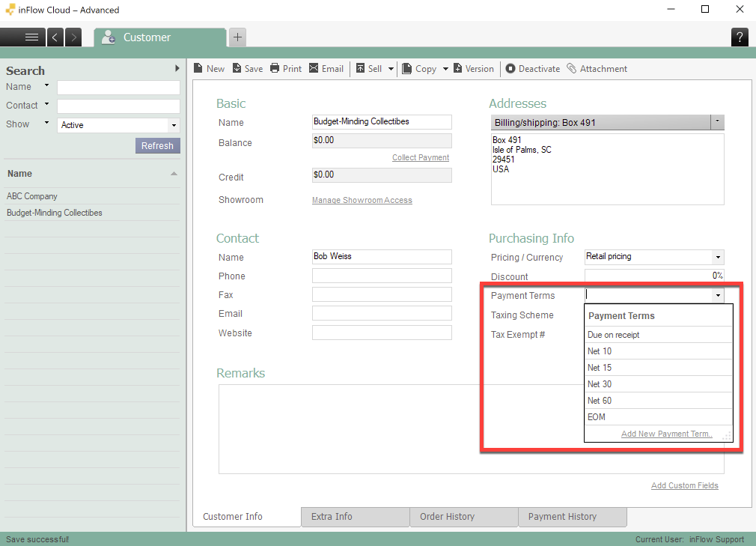Choose Net 10 payment term
Screen dimensions: 756x546
(x=658, y=351)
